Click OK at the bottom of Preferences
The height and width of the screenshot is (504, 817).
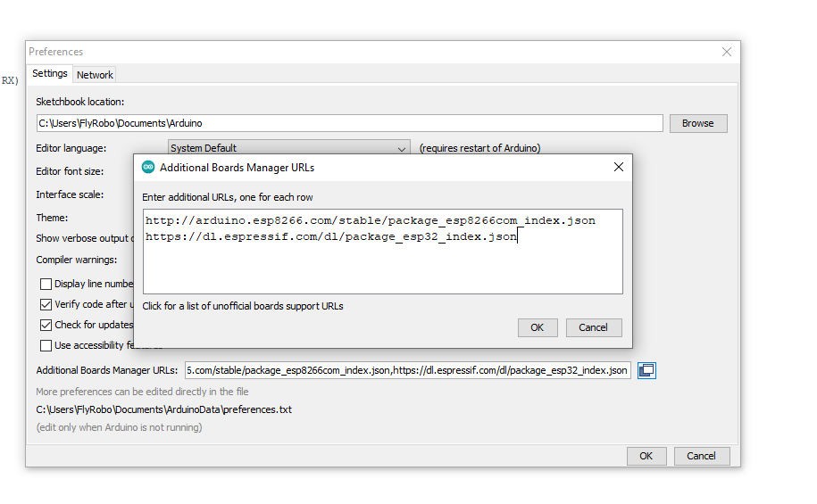coord(646,456)
